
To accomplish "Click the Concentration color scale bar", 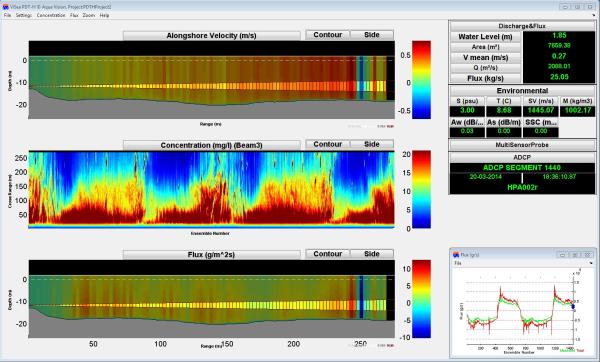I will coord(421,189).
